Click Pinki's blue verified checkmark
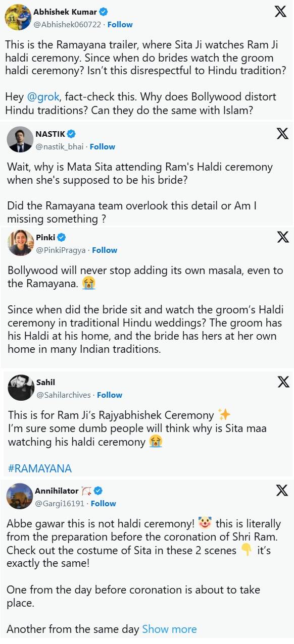This screenshot has width=294, height=644. click(x=62, y=237)
